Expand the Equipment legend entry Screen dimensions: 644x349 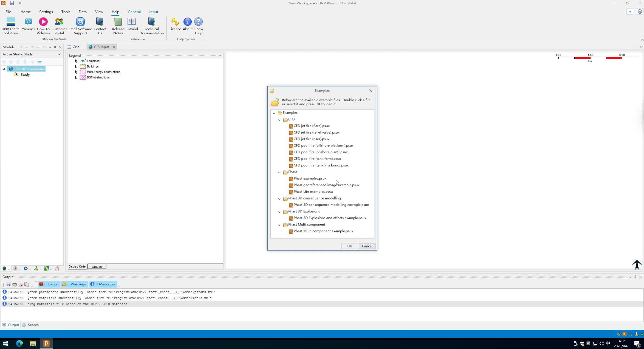76,61
